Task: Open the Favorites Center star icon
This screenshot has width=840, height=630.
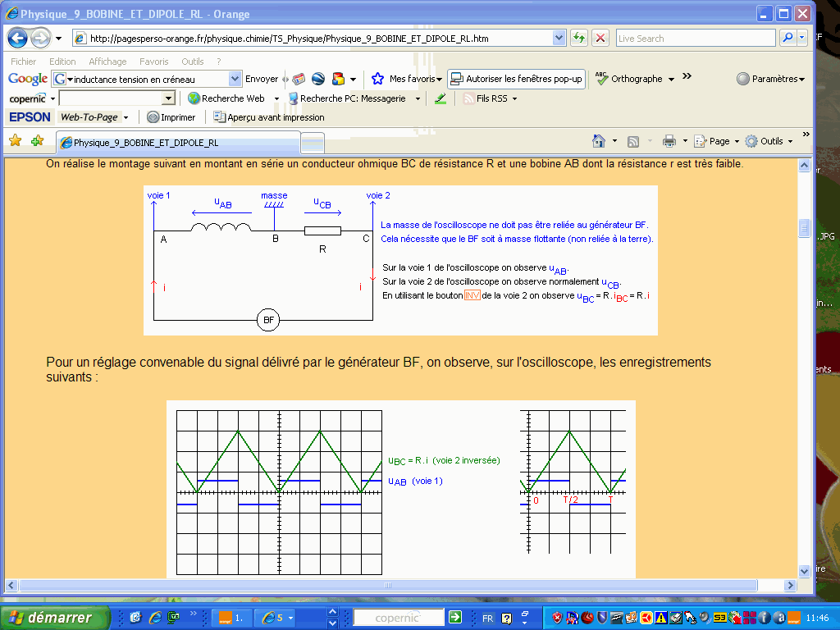Action: coord(16,141)
